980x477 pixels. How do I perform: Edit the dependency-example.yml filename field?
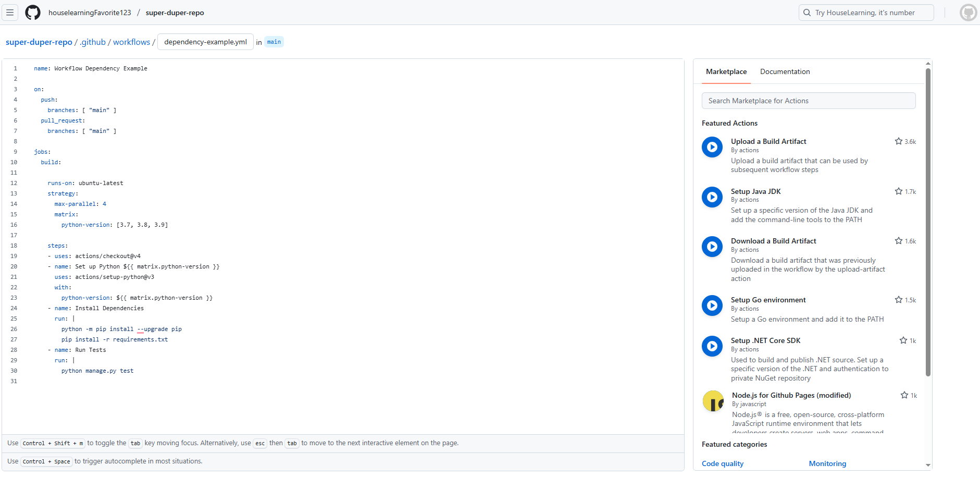205,42
